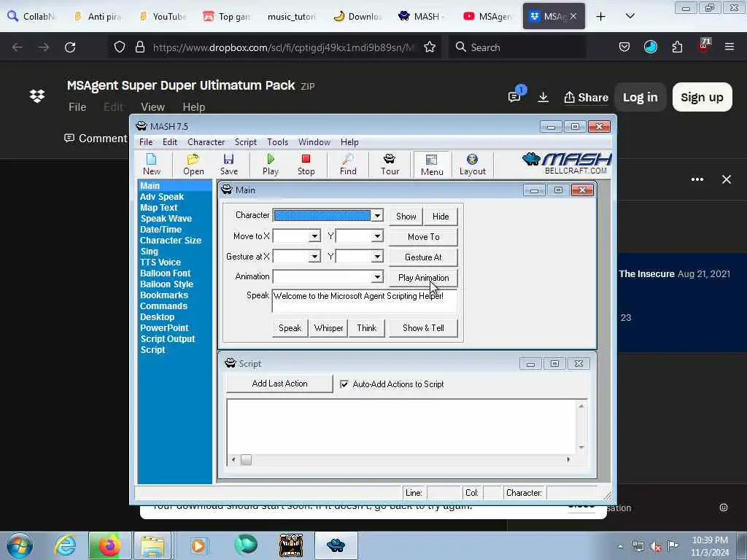Uncheck Auto-Add Actions to Script
The image size is (747, 560).
pyautogui.click(x=344, y=384)
